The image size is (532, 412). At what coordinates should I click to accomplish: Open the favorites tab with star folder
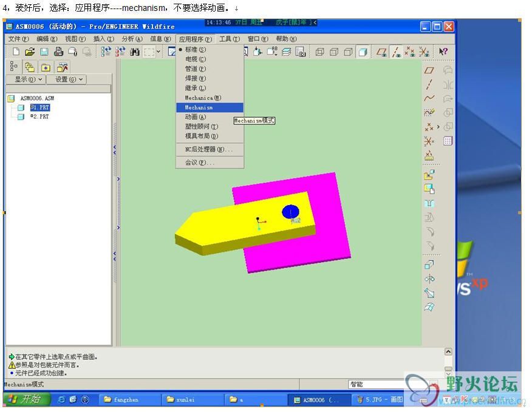[46, 67]
